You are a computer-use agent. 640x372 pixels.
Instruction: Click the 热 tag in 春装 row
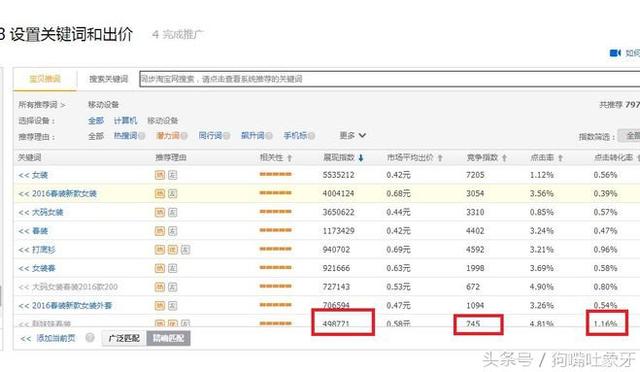point(160,231)
